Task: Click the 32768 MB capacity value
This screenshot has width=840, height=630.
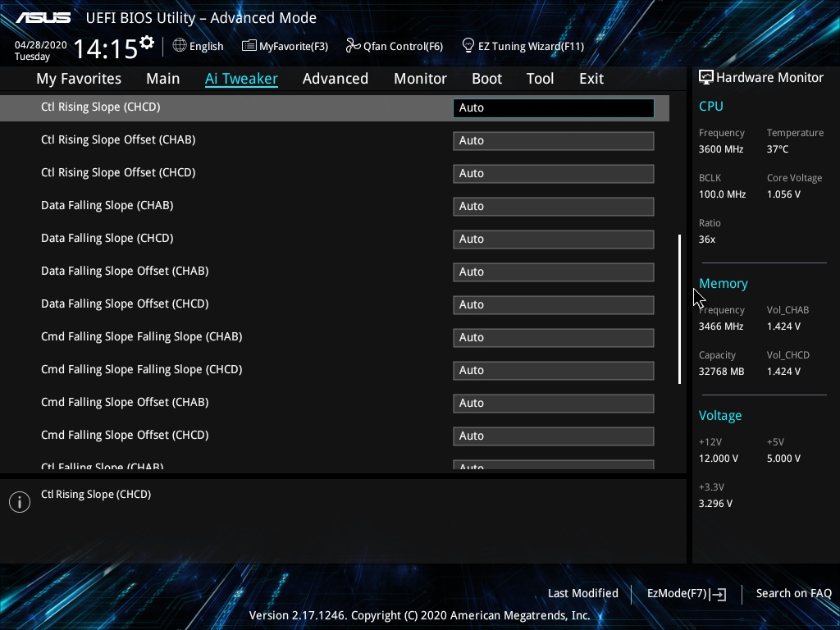Action: coord(722,372)
